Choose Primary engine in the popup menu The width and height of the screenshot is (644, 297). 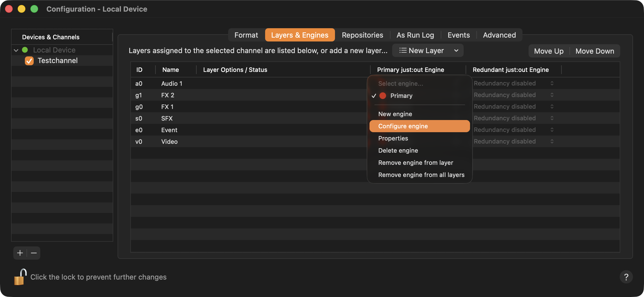(x=420, y=96)
